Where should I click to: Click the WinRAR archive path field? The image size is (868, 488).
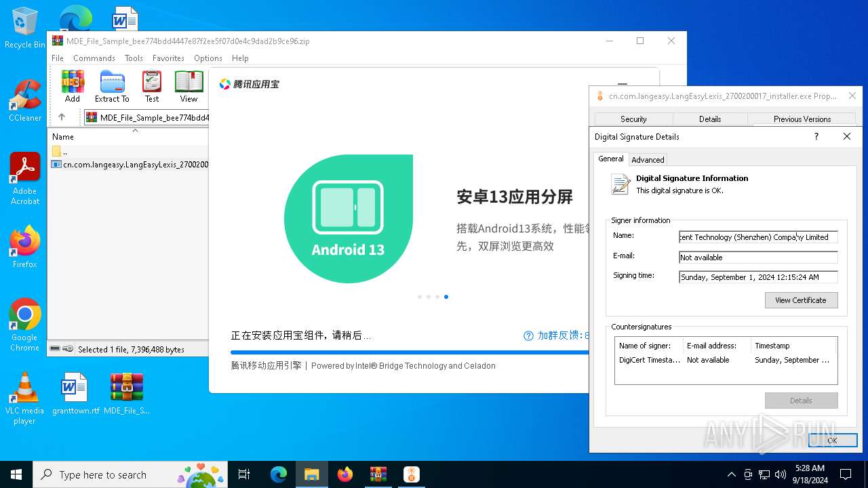(x=147, y=117)
